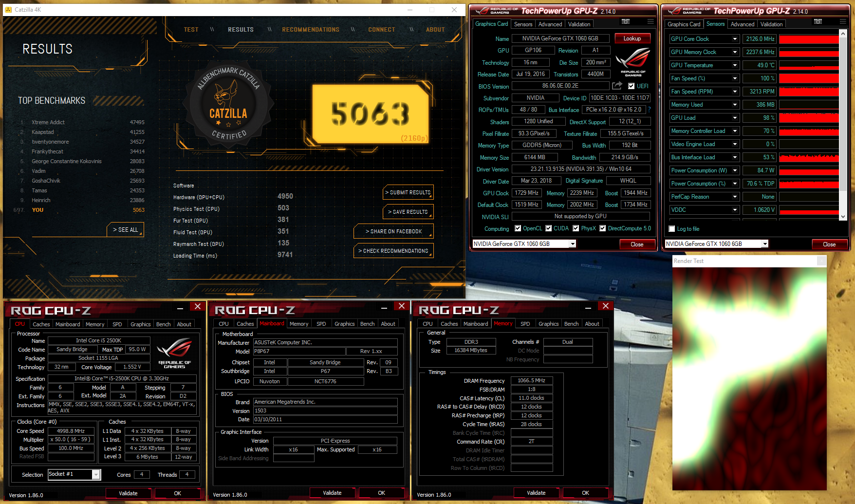Toggle the OpenCL checkbox
This screenshot has height=504, width=855.
pyautogui.click(x=518, y=228)
